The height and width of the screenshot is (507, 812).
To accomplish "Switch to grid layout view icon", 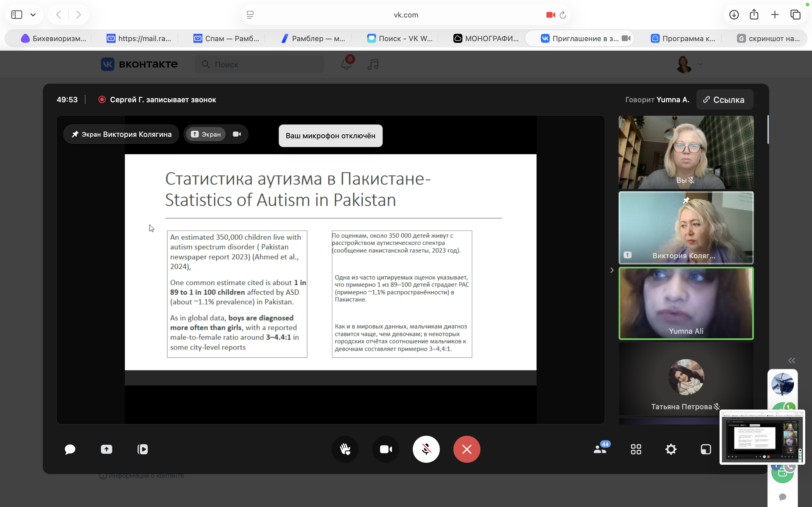I will coord(636,449).
